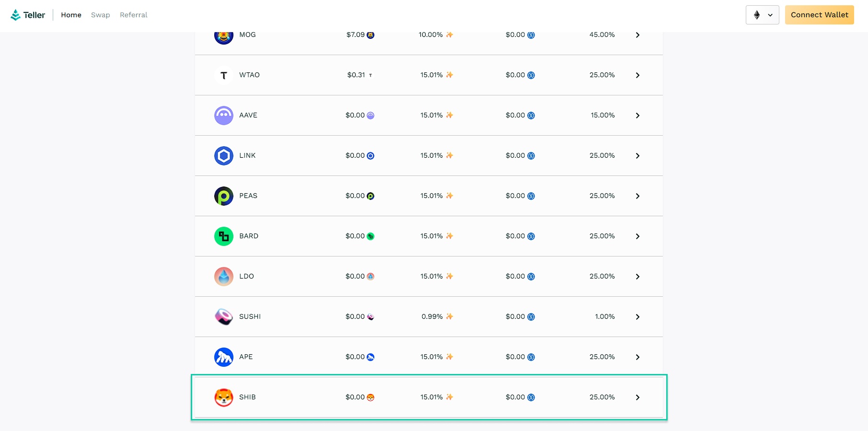Click the WTAO token icon
This screenshot has height=431, width=868.
pyautogui.click(x=223, y=75)
